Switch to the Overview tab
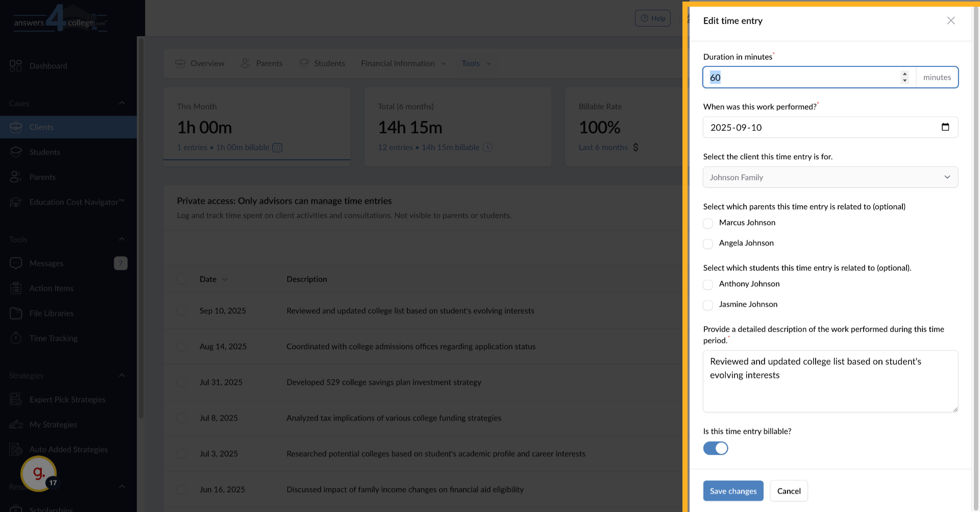This screenshot has height=512, width=980. (x=200, y=64)
